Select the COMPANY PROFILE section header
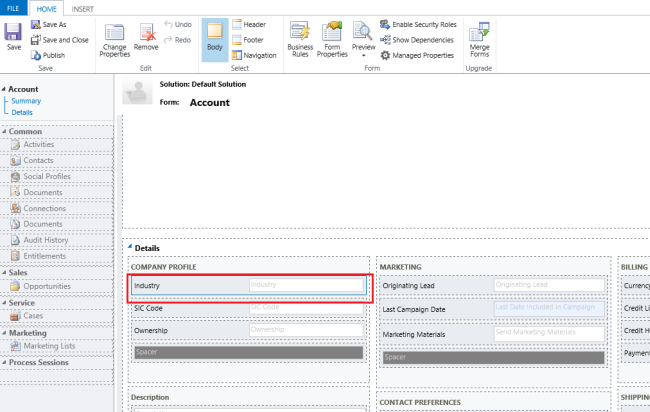650x412 pixels. pyautogui.click(x=164, y=267)
